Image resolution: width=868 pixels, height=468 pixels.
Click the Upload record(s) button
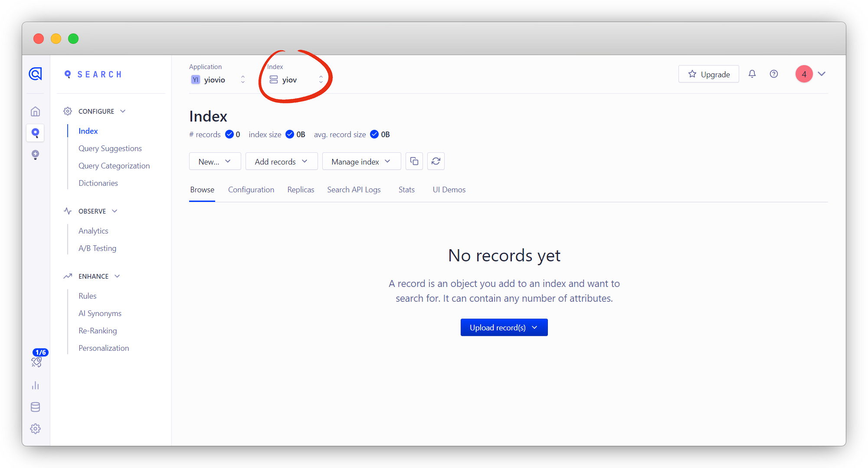pyautogui.click(x=504, y=327)
